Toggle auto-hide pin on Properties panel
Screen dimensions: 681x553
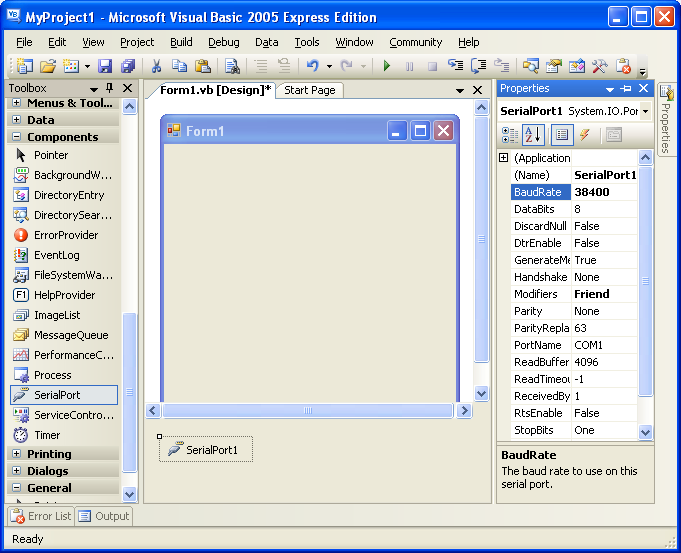point(626,88)
